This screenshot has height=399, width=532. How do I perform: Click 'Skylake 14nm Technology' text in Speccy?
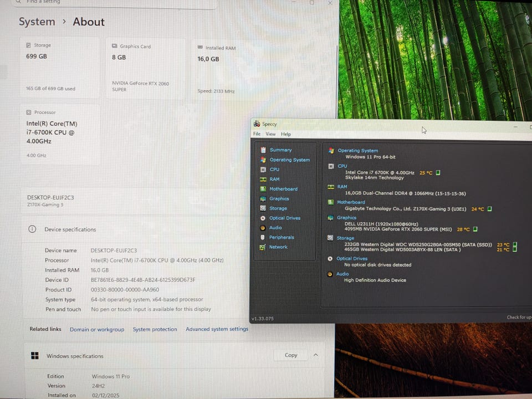pos(374,177)
